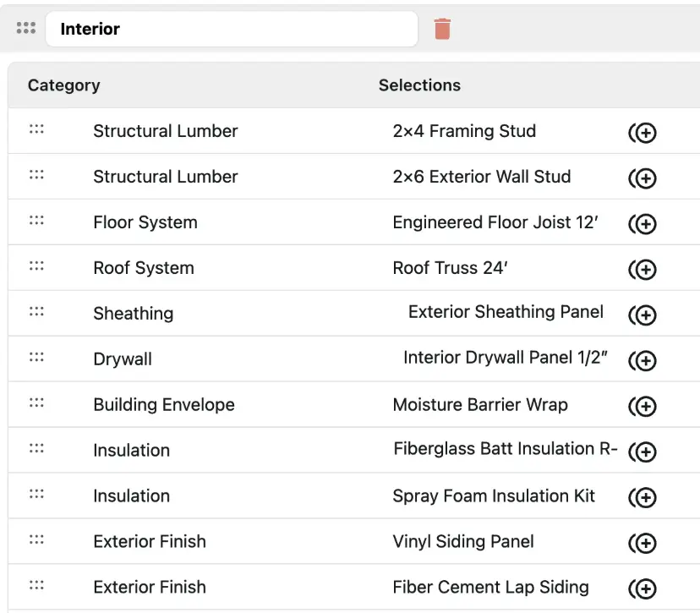Select the Category column header

click(x=63, y=85)
